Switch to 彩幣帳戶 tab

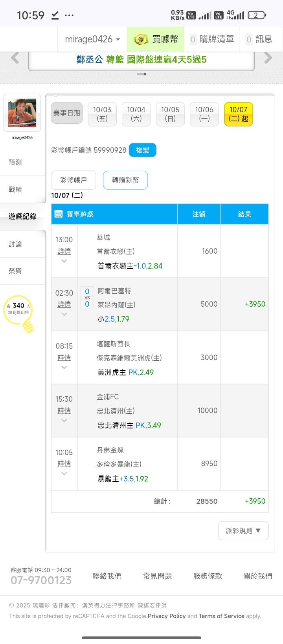tap(74, 180)
